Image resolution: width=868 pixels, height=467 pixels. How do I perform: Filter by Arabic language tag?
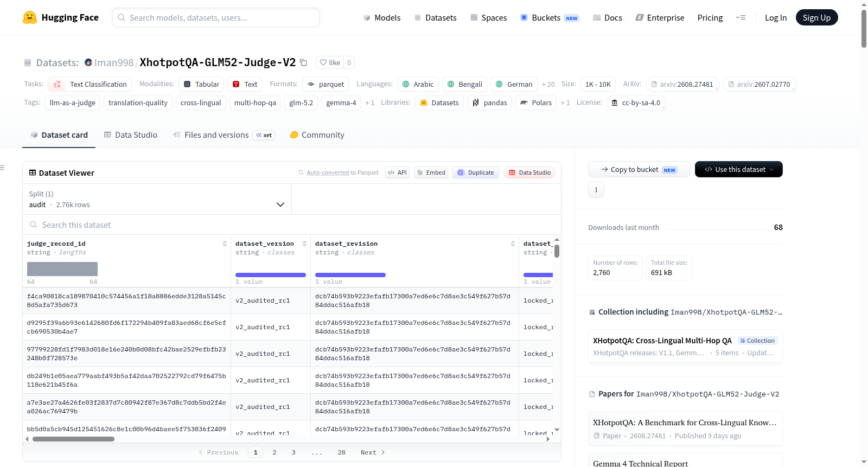click(x=418, y=84)
